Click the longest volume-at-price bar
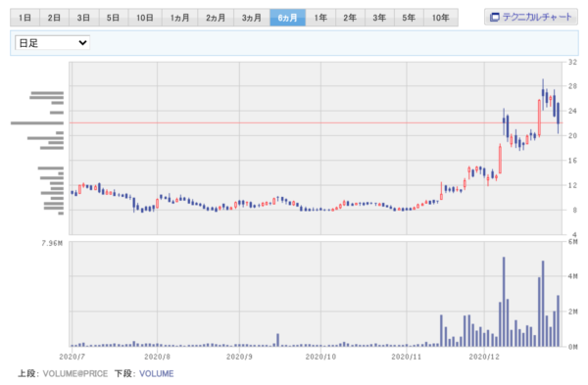The width and height of the screenshot is (588, 385). pos(37,123)
